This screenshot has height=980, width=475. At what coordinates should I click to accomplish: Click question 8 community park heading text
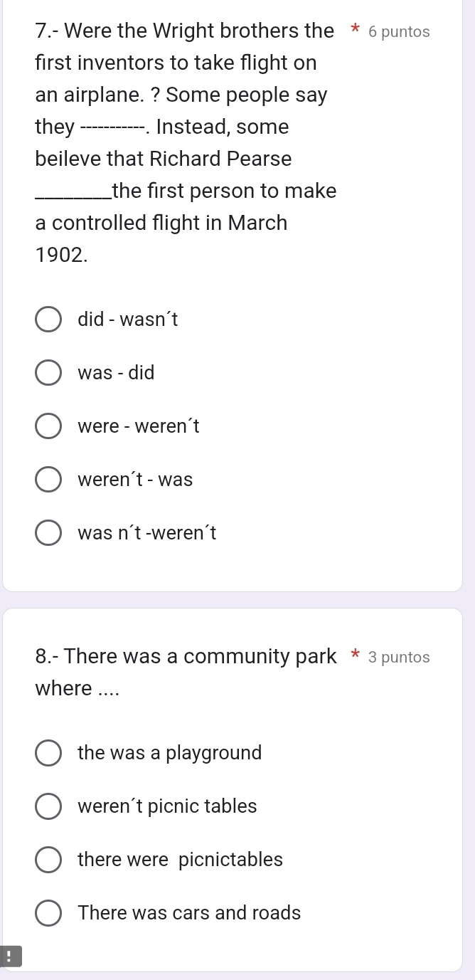coord(186,672)
